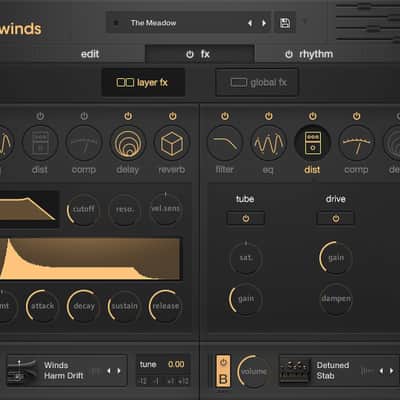This screenshot has width=400, height=400.
Task: Click the layer fx button
Action: click(x=143, y=82)
